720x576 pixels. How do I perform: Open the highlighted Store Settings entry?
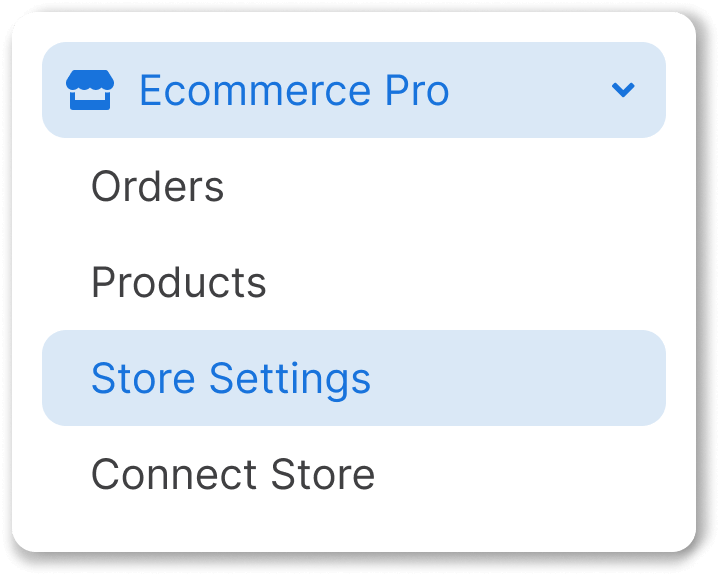tap(354, 378)
